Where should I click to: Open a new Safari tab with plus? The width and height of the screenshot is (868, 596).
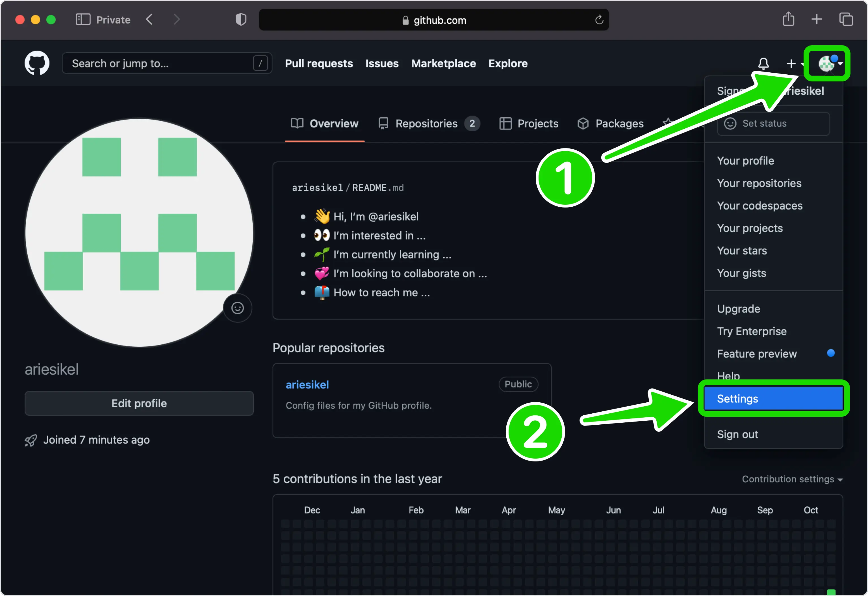817,19
